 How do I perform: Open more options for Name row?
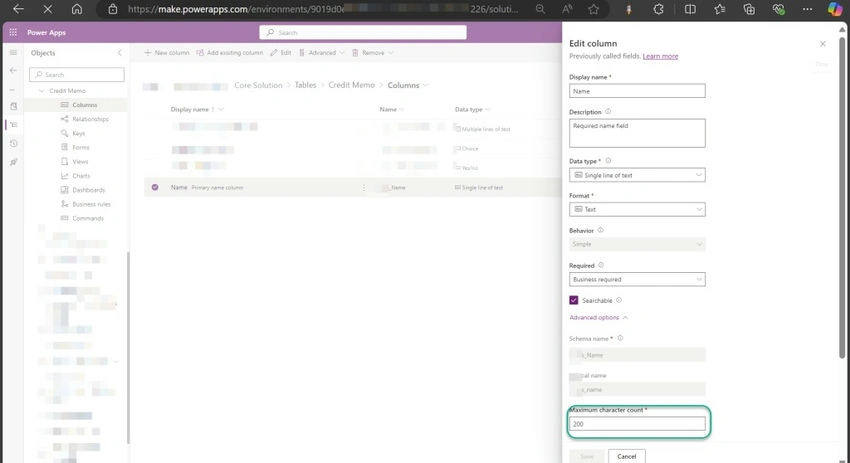[x=364, y=188]
